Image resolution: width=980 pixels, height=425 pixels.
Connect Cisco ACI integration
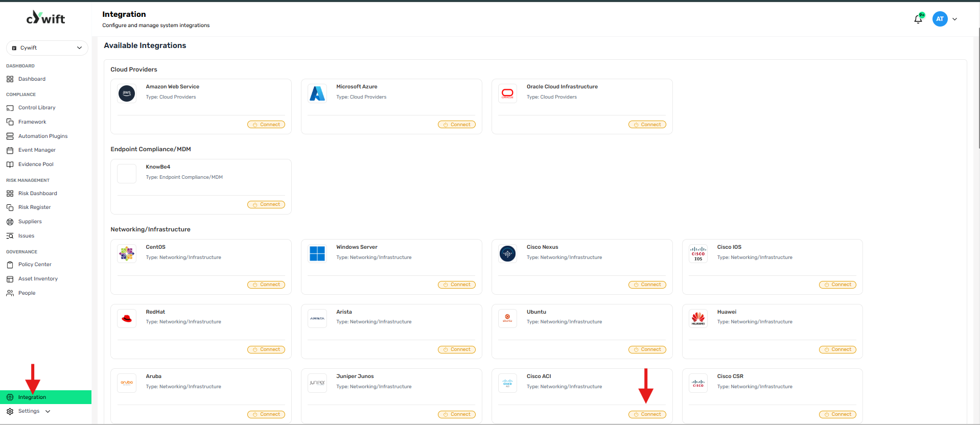tap(647, 414)
